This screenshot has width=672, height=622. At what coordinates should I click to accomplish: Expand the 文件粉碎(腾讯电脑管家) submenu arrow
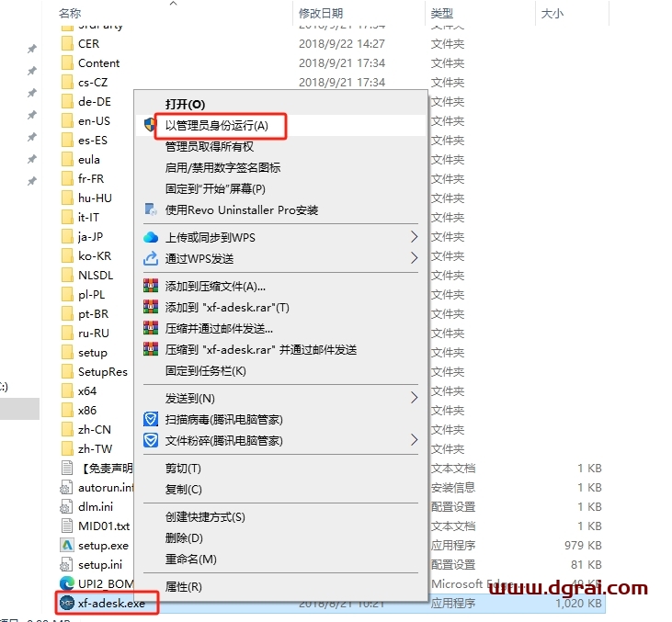(x=414, y=440)
